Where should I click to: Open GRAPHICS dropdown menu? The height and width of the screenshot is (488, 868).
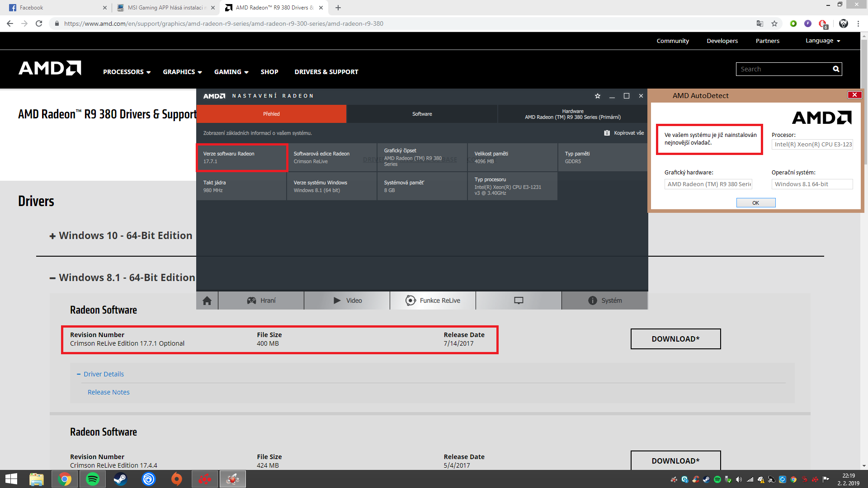(182, 72)
